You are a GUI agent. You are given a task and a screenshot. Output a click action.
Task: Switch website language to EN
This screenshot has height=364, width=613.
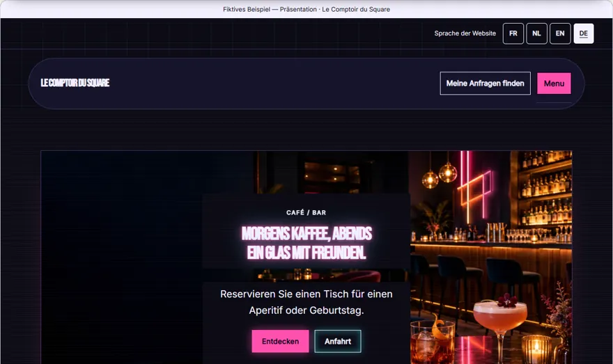tap(560, 33)
